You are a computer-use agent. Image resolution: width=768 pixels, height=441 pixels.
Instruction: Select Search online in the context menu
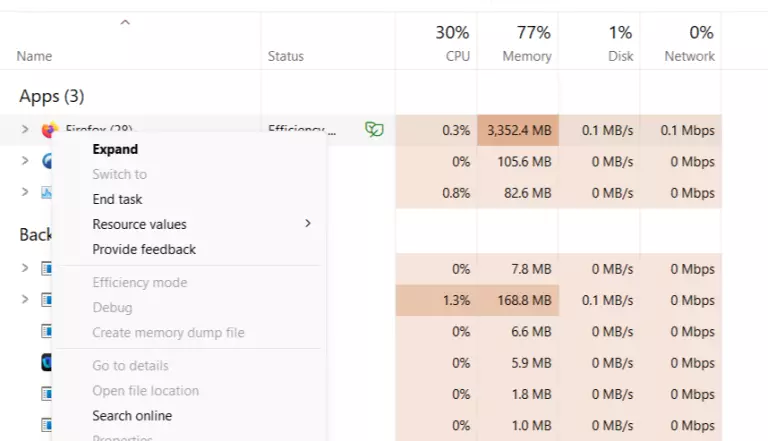(132, 416)
